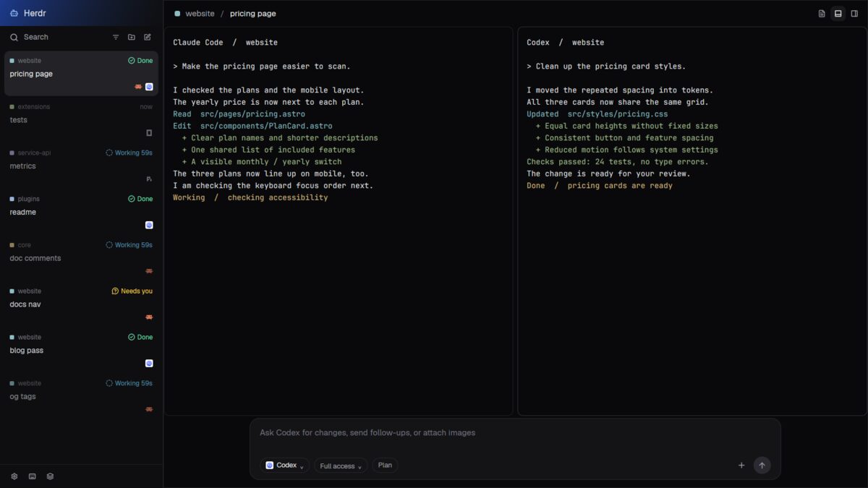
Task: Click 'Reduced motion follows system settings' line
Action: pos(626,150)
